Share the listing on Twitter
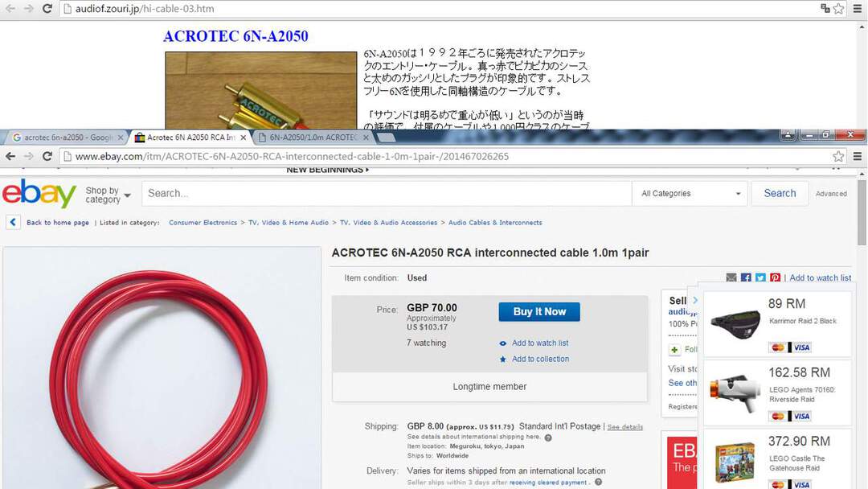Image resolution: width=868 pixels, height=489 pixels. click(760, 278)
